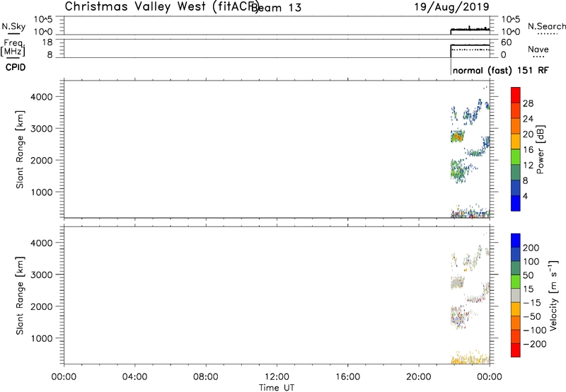566x392 pixels.
Task: Pick the light green Power segment between 12 and 16
Action: click(x=516, y=157)
